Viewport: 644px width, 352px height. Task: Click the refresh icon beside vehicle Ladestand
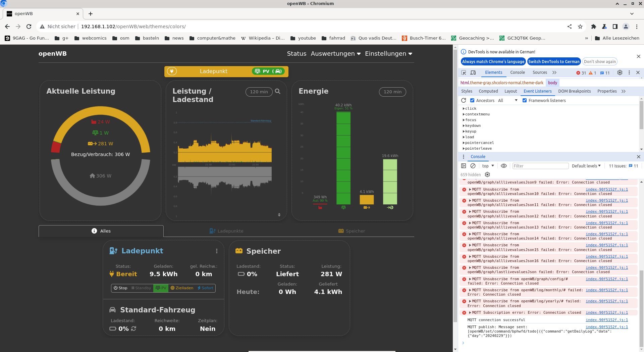134,329
